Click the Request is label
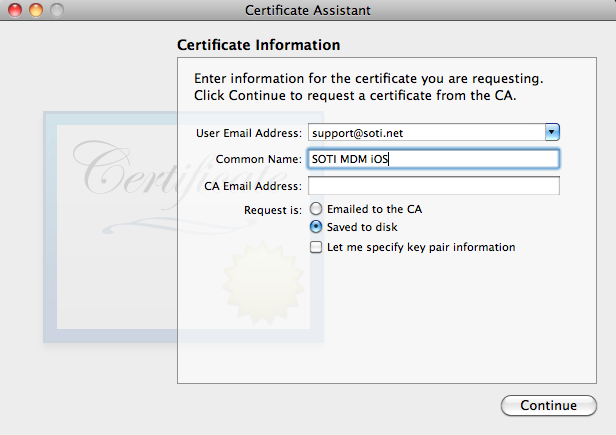This screenshot has height=435, width=616. pyautogui.click(x=273, y=210)
